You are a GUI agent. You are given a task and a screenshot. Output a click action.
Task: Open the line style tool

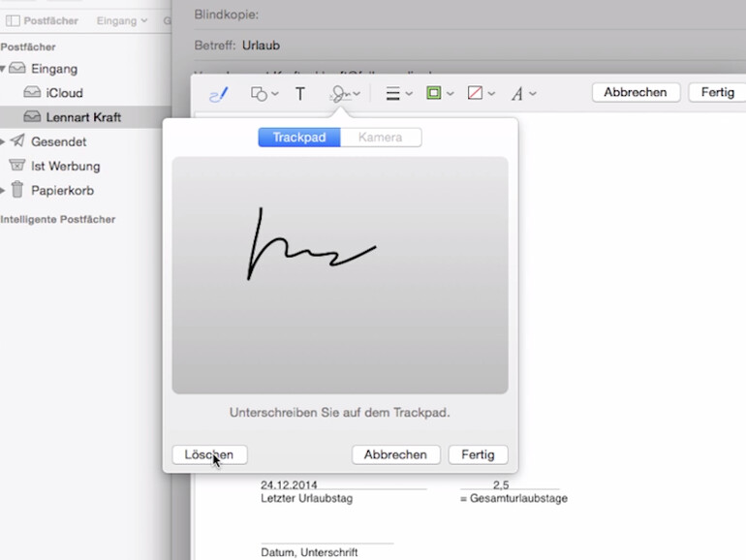point(393,94)
